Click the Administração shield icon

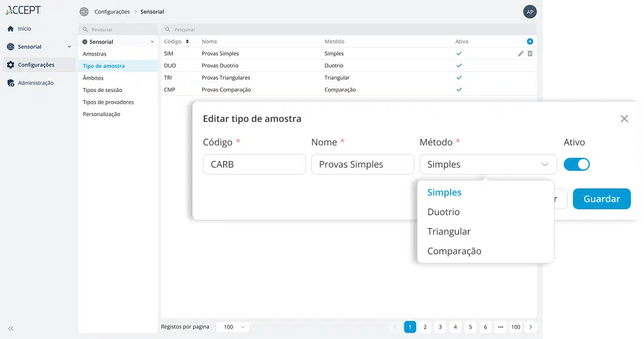(x=10, y=83)
